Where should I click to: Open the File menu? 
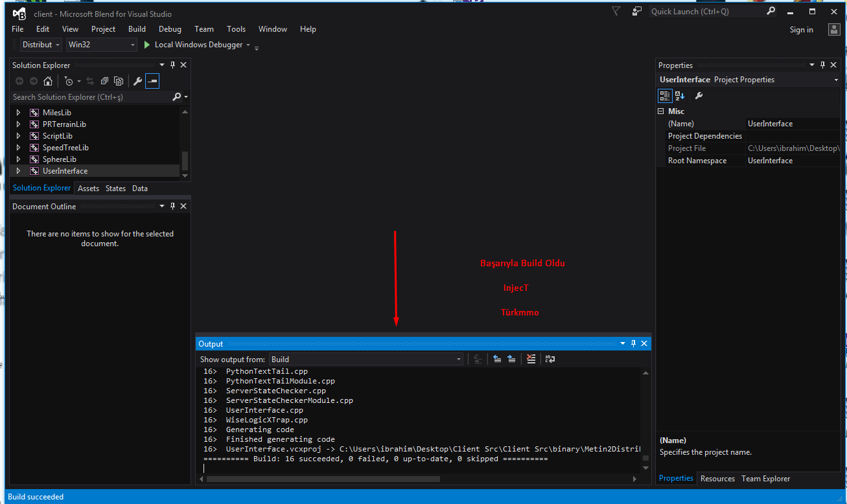click(x=17, y=29)
